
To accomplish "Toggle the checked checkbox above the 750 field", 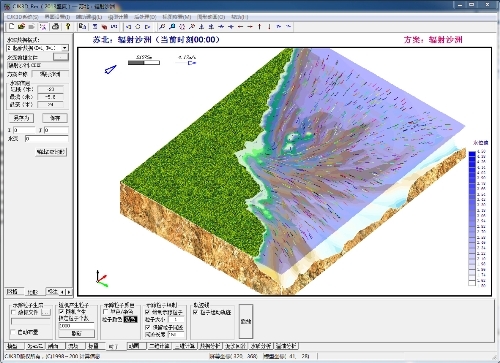I will tap(148, 327).
